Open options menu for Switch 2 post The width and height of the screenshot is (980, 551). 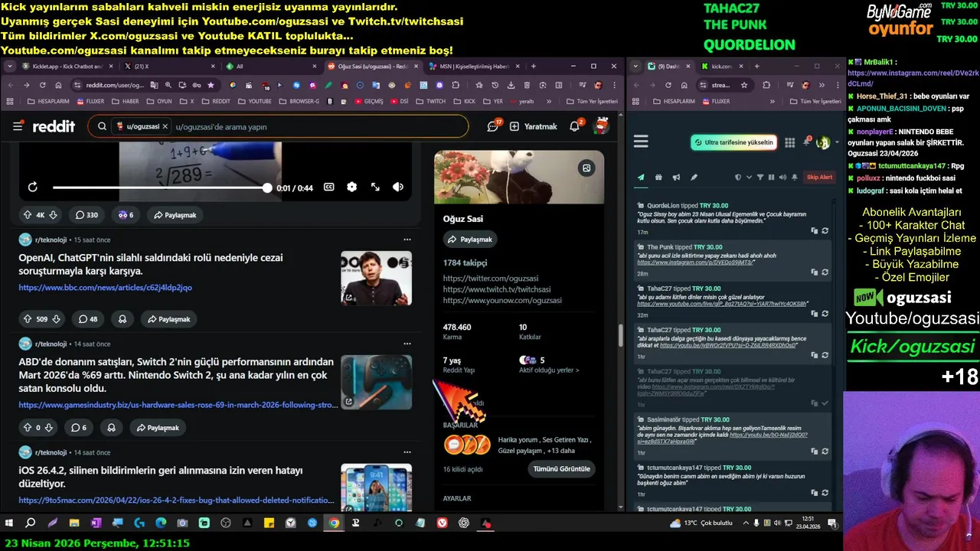[x=407, y=344]
